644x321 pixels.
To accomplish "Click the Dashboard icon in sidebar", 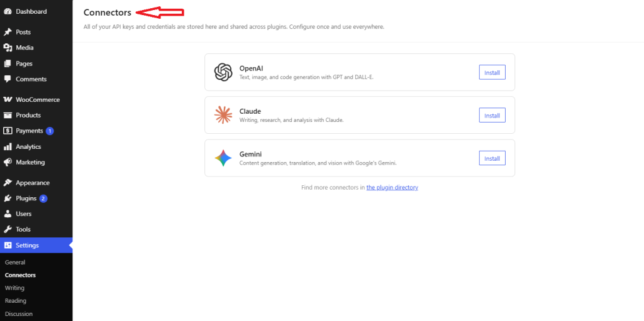I will point(8,11).
